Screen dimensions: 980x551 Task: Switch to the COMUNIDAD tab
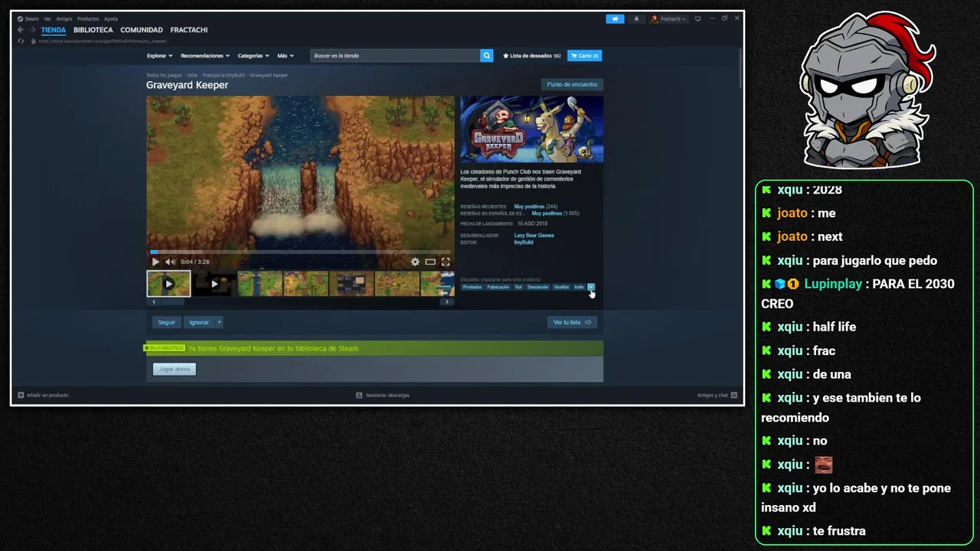click(142, 30)
